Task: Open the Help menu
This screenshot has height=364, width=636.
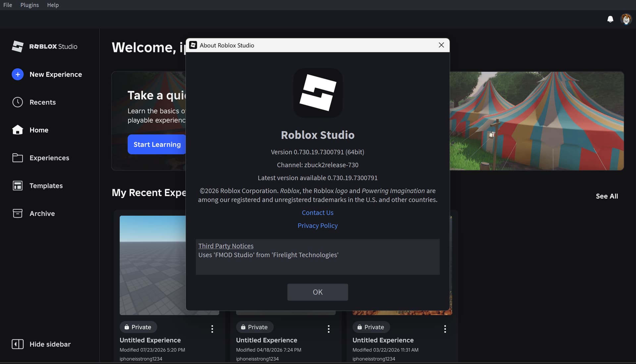Action: (53, 5)
